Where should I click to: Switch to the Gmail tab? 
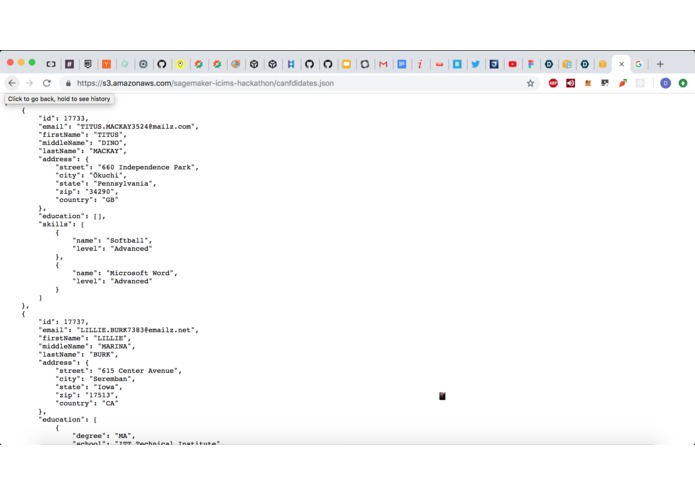(x=383, y=64)
